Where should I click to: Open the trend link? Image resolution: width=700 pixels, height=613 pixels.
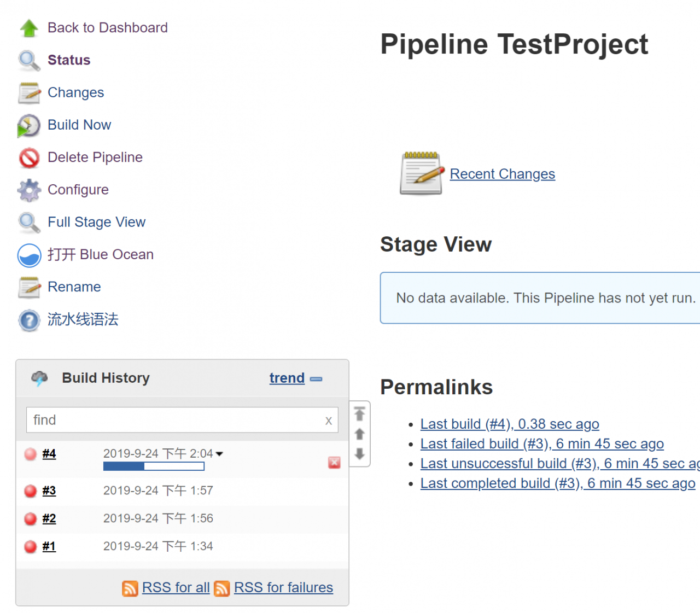[x=287, y=378]
